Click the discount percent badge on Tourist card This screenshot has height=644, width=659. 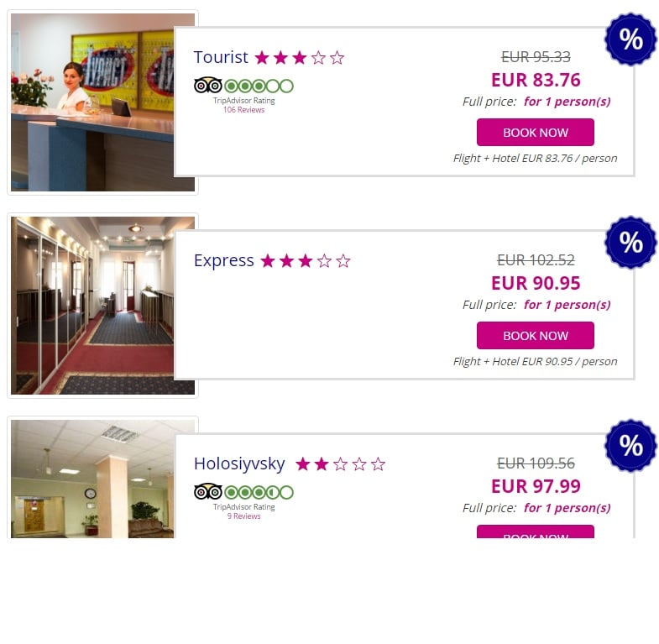630,39
